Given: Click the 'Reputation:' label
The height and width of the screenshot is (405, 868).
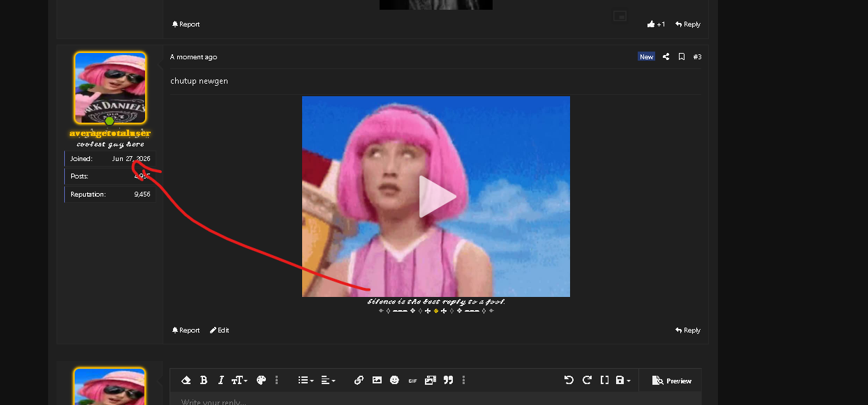Looking at the screenshot, I should click(88, 194).
